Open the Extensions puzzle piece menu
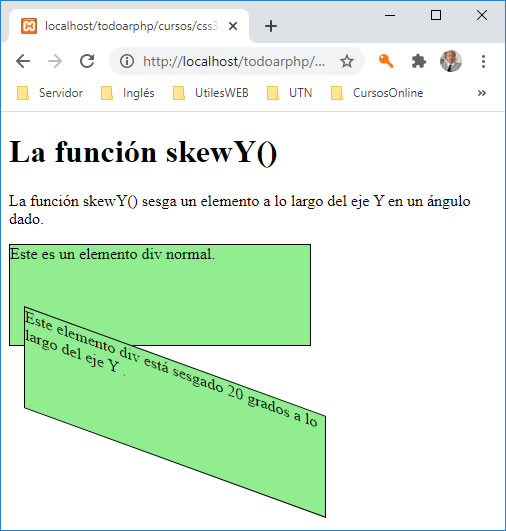506x531 pixels. [419, 61]
